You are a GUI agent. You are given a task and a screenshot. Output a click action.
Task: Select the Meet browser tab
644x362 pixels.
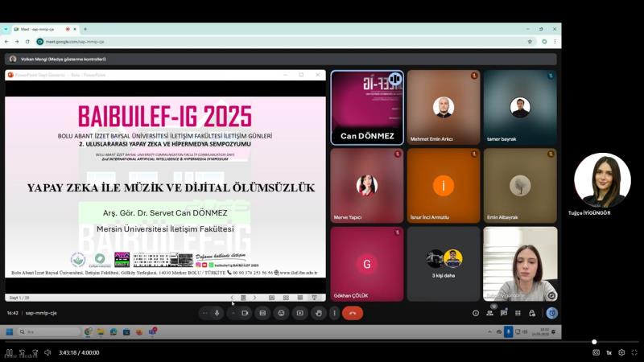[x=44, y=29]
